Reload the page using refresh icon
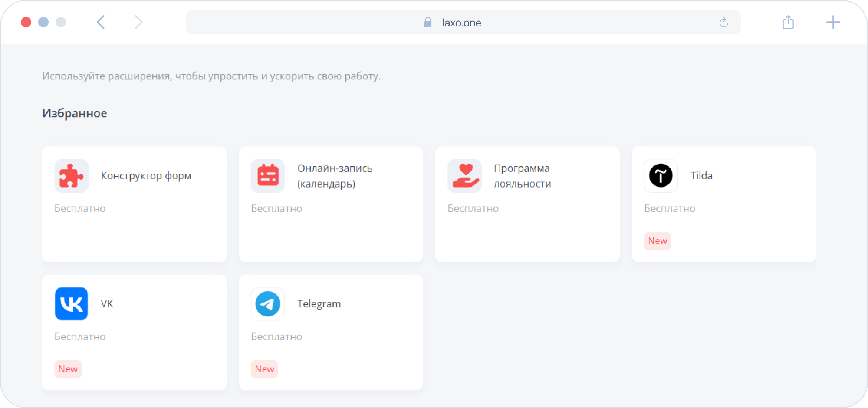 (723, 23)
